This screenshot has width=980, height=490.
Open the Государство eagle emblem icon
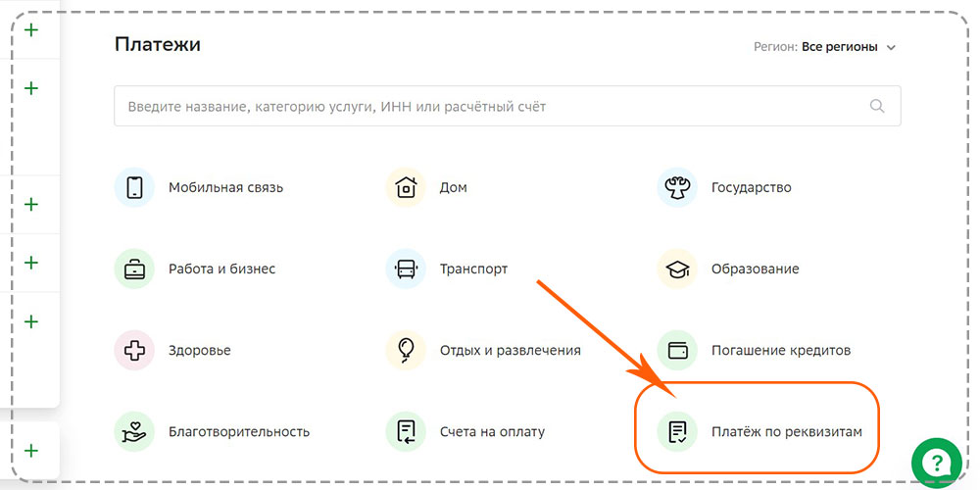pos(677,187)
